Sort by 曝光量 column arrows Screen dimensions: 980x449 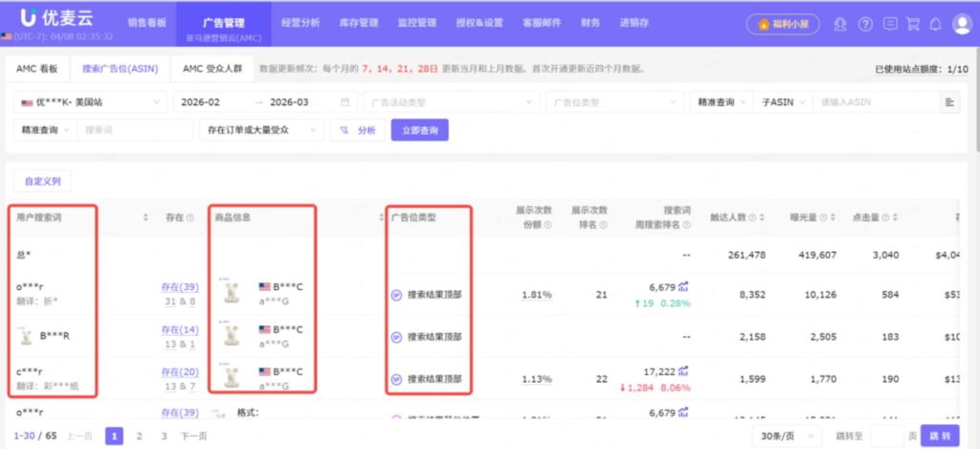coord(834,217)
